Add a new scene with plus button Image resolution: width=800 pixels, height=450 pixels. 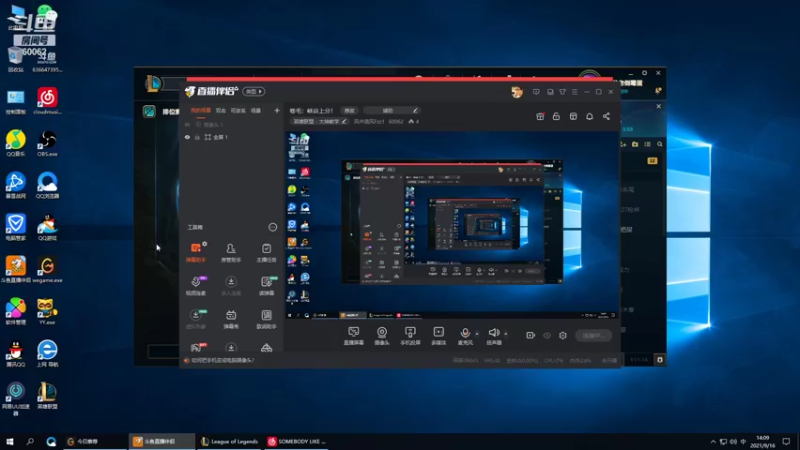click(x=277, y=110)
